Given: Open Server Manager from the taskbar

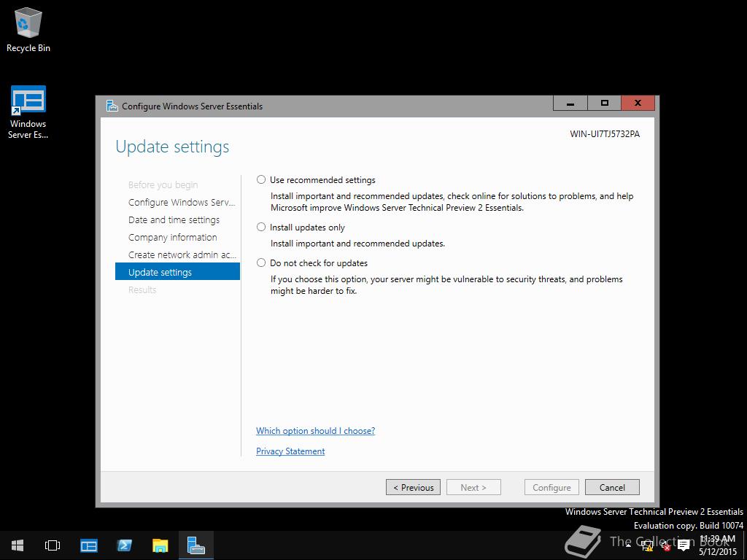Looking at the screenshot, I should click(x=88, y=545).
